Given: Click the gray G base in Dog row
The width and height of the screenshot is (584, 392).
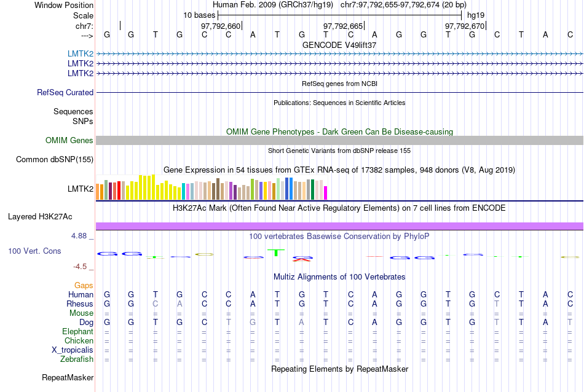Looking at the screenshot, I should (x=253, y=323).
